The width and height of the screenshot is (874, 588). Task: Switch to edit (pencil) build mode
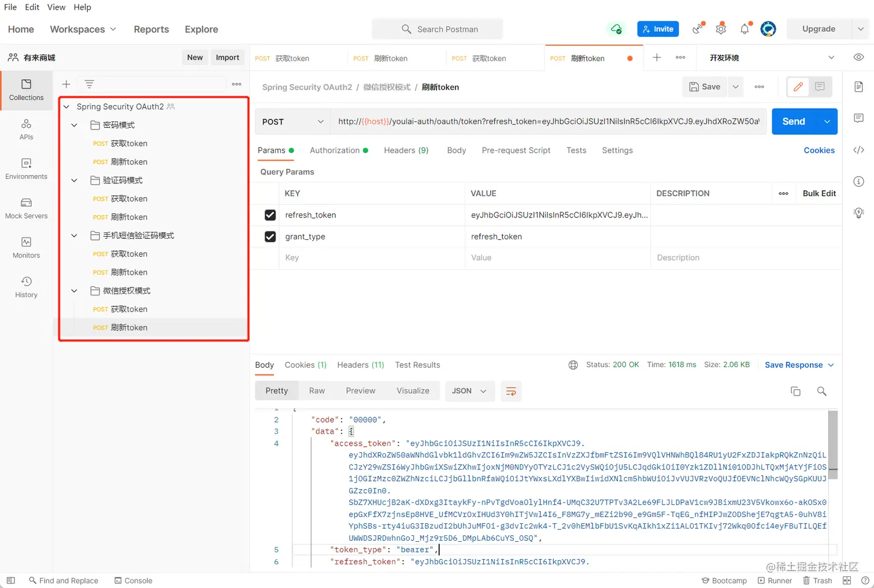798,87
